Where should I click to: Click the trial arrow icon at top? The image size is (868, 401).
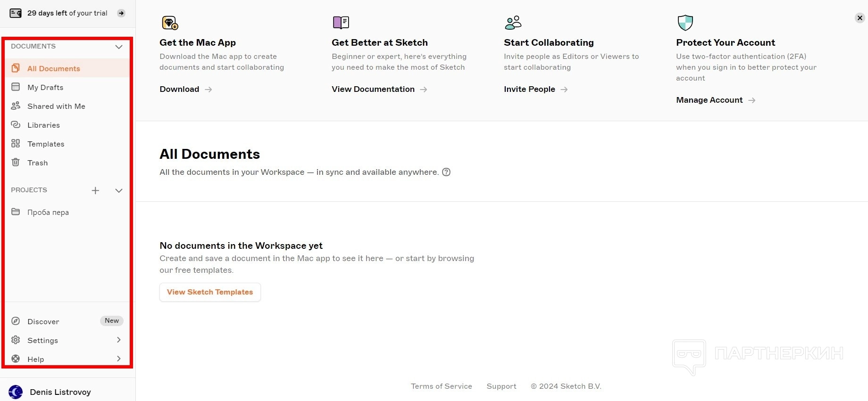point(121,13)
